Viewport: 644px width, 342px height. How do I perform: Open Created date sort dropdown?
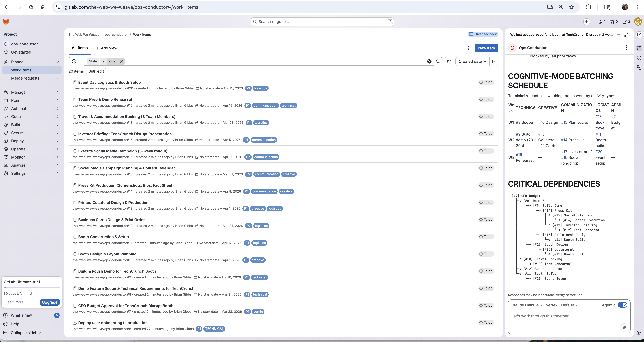(x=472, y=61)
